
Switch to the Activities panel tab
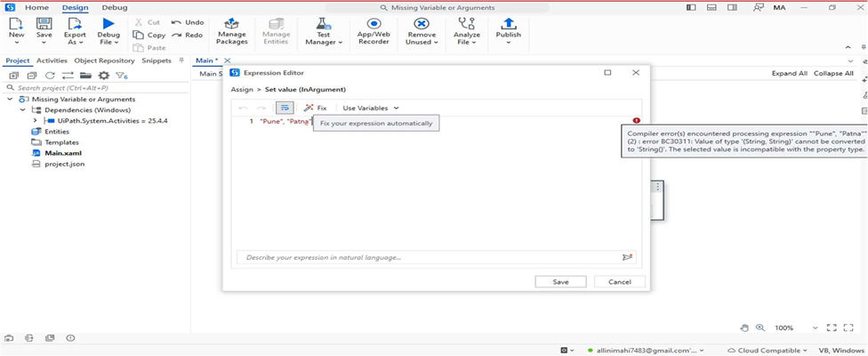click(52, 61)
